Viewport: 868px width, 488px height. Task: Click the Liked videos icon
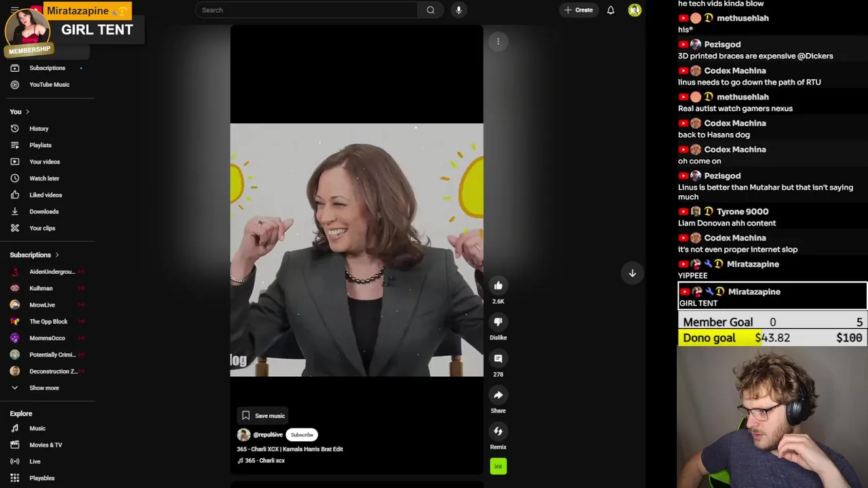[15, 195]
